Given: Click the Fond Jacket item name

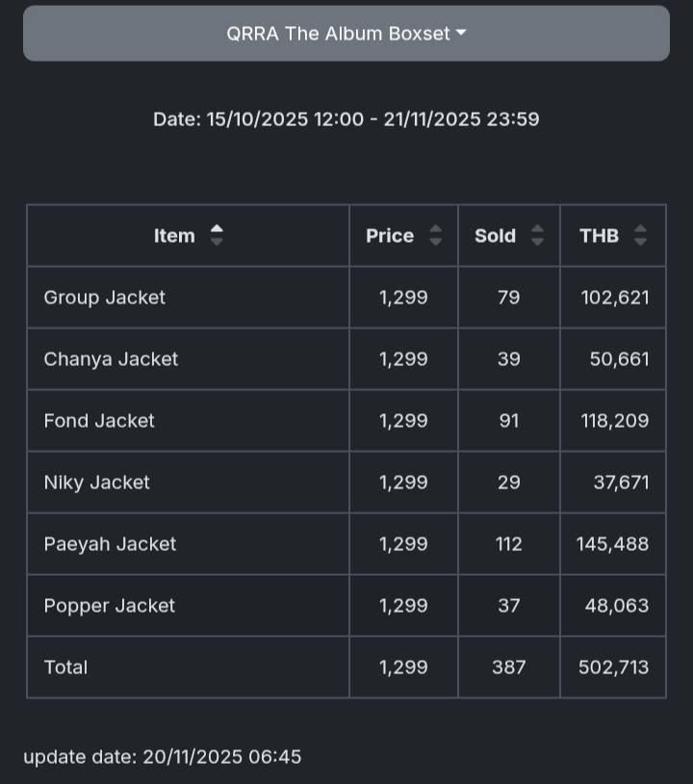Looking at the screenshot, I should [x=99, y=421].
